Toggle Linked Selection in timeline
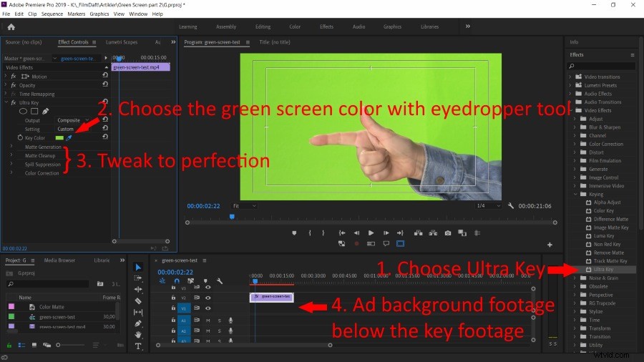Viewport: 644px width, 362px height. point(190,281)
